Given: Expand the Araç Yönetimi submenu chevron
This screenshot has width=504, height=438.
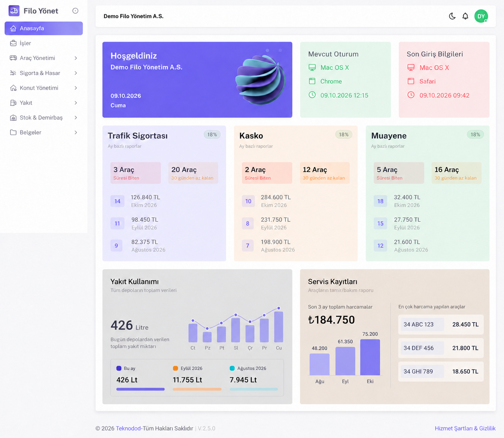Looking at the screenshot, I should coord(76,58).
